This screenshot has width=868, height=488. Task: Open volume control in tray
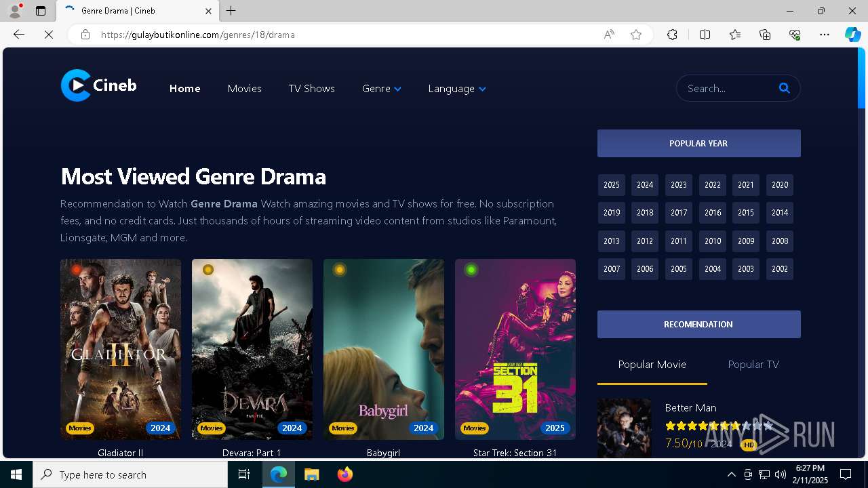(x=780, y=474)
